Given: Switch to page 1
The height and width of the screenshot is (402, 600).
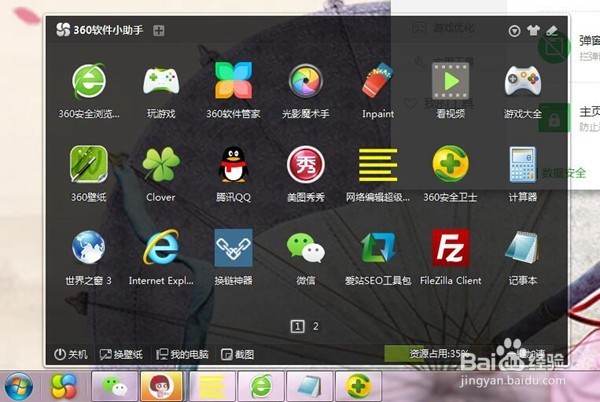Looking at the screenshot, I should [298, 326].
